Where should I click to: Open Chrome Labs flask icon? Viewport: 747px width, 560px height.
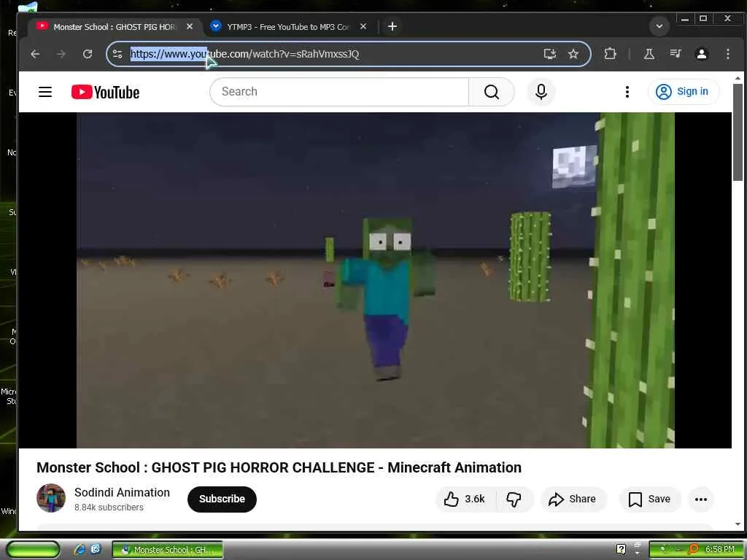coord(649,54)
